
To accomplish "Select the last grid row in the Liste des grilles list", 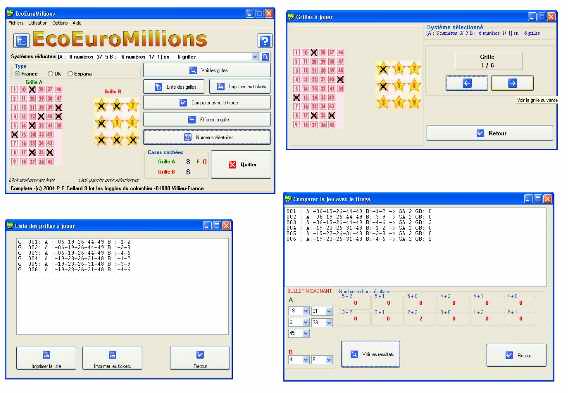I will pos(74,269).
